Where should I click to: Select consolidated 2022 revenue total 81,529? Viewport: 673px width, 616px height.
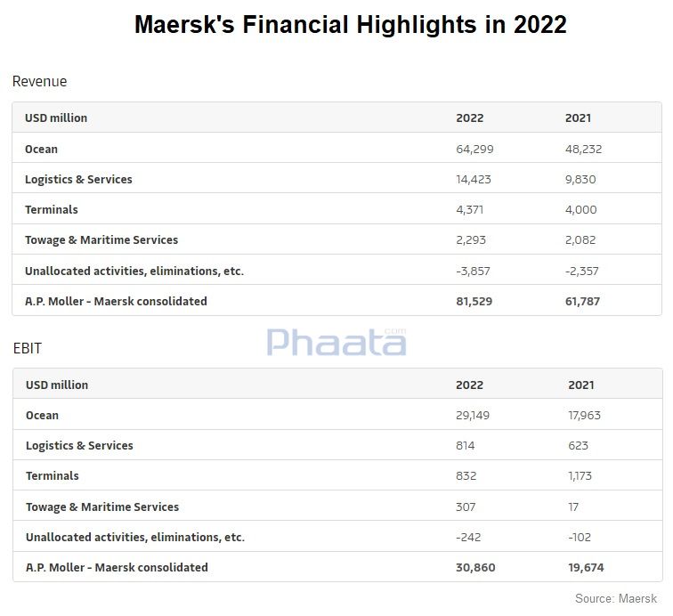474,302
